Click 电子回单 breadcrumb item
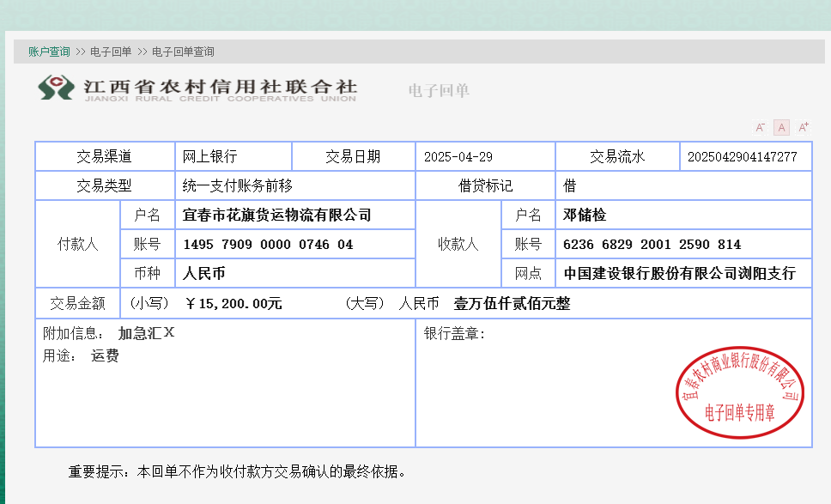This screenshot has width=831, height=504. (111, 52)
